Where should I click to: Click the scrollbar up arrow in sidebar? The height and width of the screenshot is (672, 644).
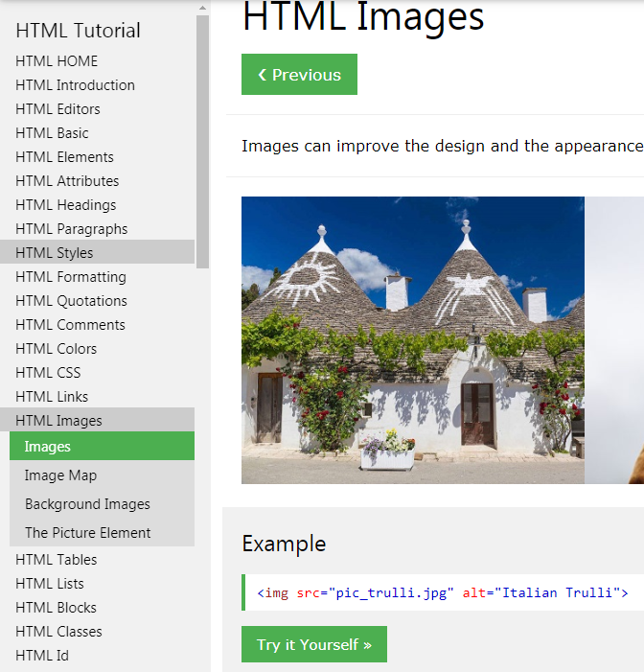(x=202, y=8)
